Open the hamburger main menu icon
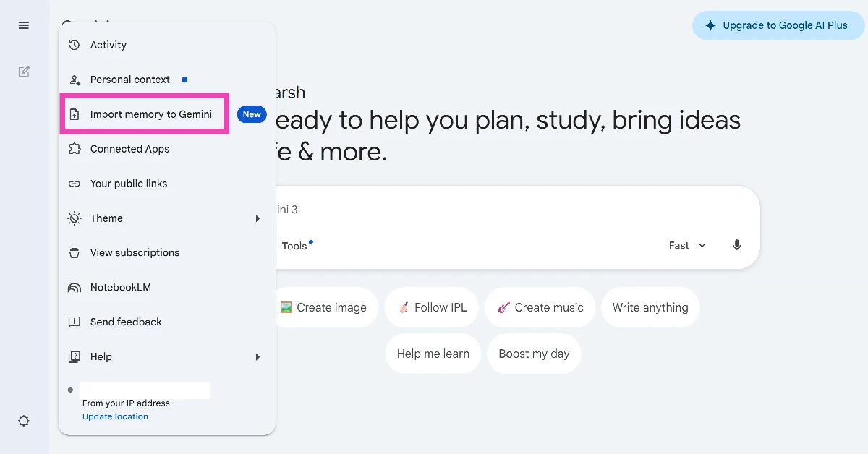Screen dimensions: 868x454 coord(24,26)
